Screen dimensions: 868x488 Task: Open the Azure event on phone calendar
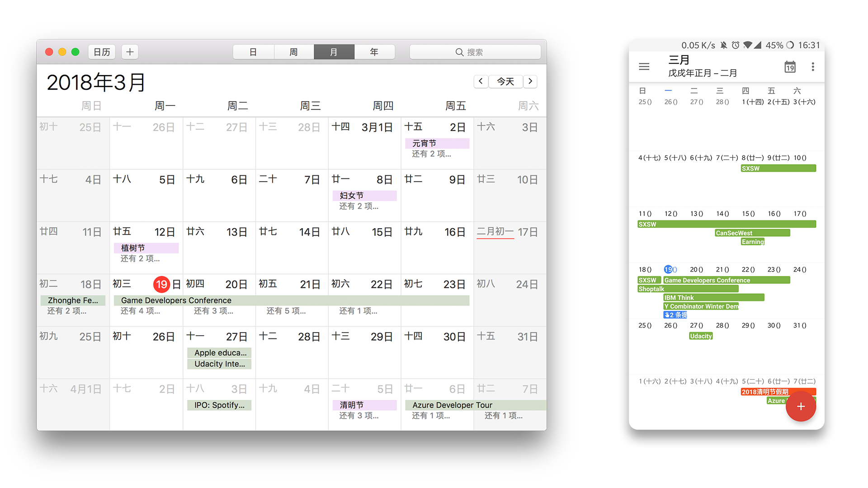click(776, 401)
